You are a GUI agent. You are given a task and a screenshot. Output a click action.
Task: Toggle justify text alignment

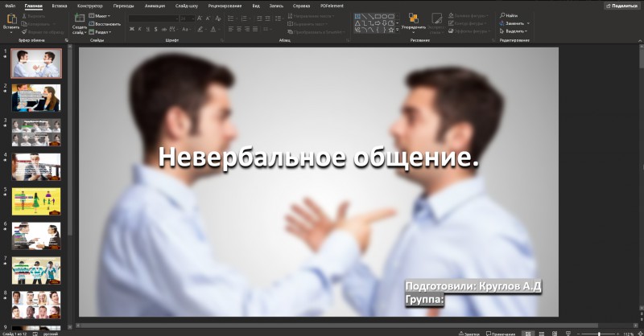(255, 29)
